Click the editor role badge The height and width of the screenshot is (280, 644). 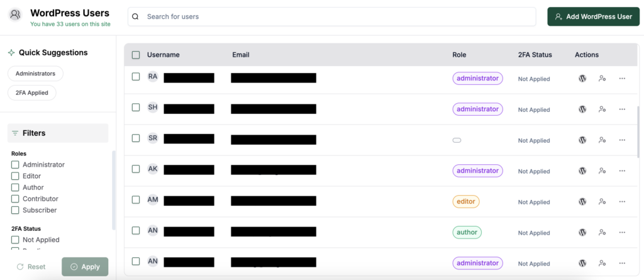click(466, 201)
